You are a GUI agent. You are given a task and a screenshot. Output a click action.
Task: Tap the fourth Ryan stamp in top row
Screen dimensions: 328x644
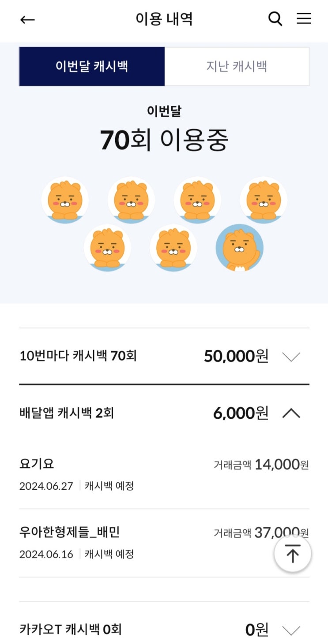[264, 200]
